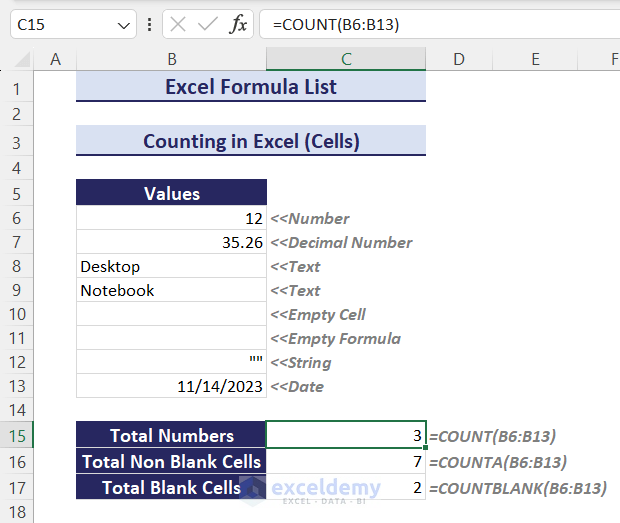620x523 pixels.
Task: Select column B header
Action: coord(172,59)
